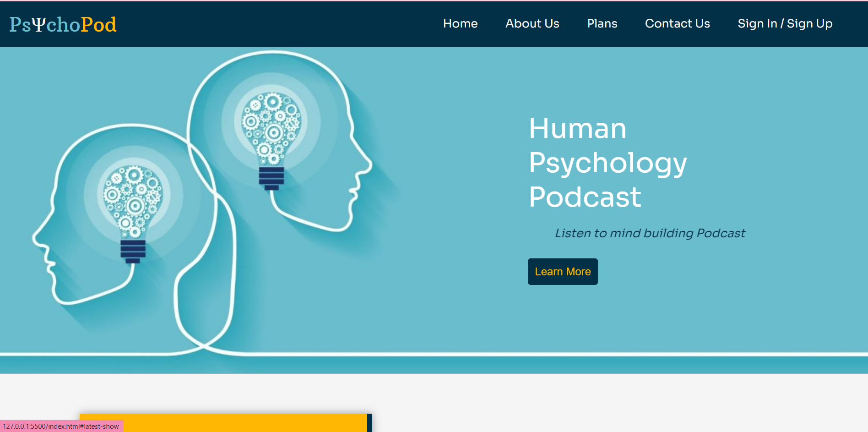Click the PsychoPod logo
Viewport: 868px width, 432px height.
pyautogui.click(x=63, y=24)
